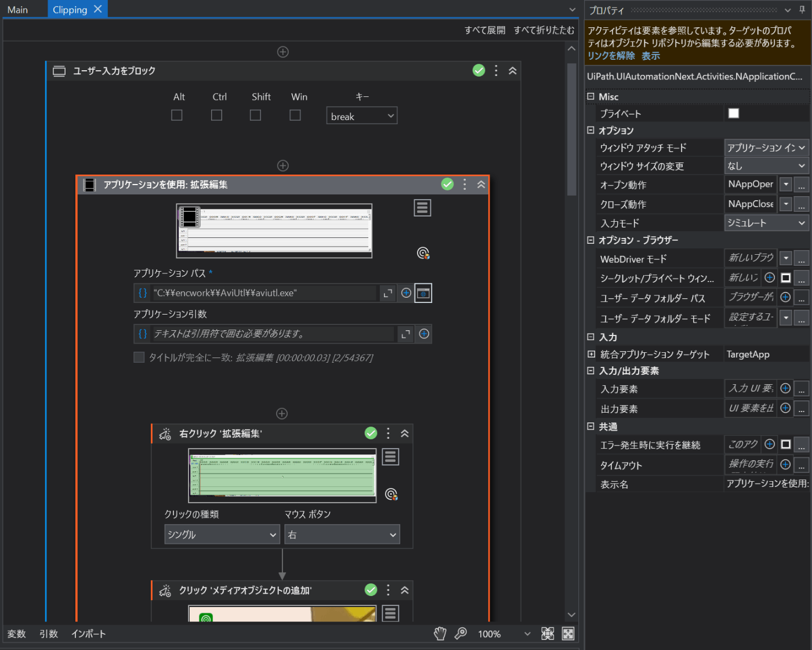
Task: Toggle checkbox for シークレット/プライベート ウィンドウ
Action: (786, 278)
